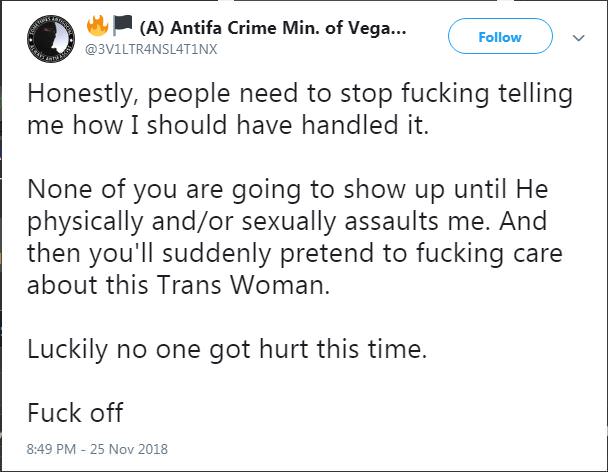Click the line 'me how I should have handled it.'
This screenshot has height=472, width=608.
coord(228,126)
